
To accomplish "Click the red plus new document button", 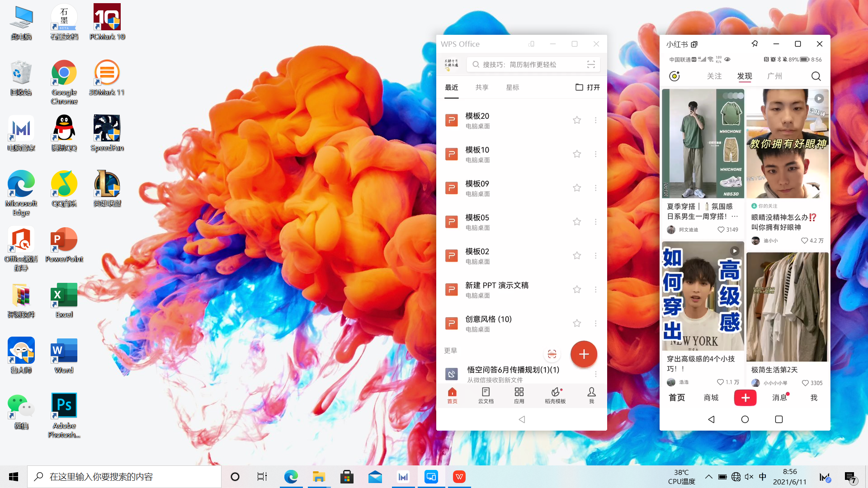I will pos(584,354).
